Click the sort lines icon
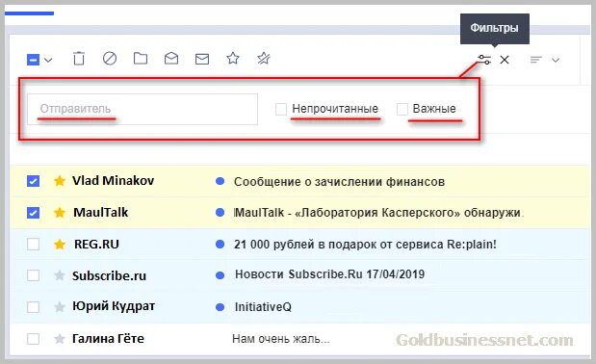 coord(536,60)
